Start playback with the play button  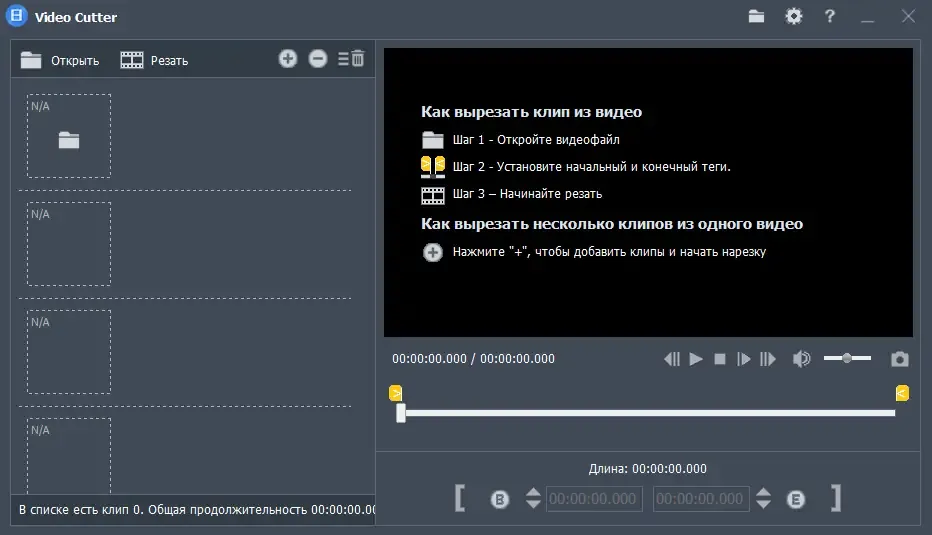coord(695,359)
